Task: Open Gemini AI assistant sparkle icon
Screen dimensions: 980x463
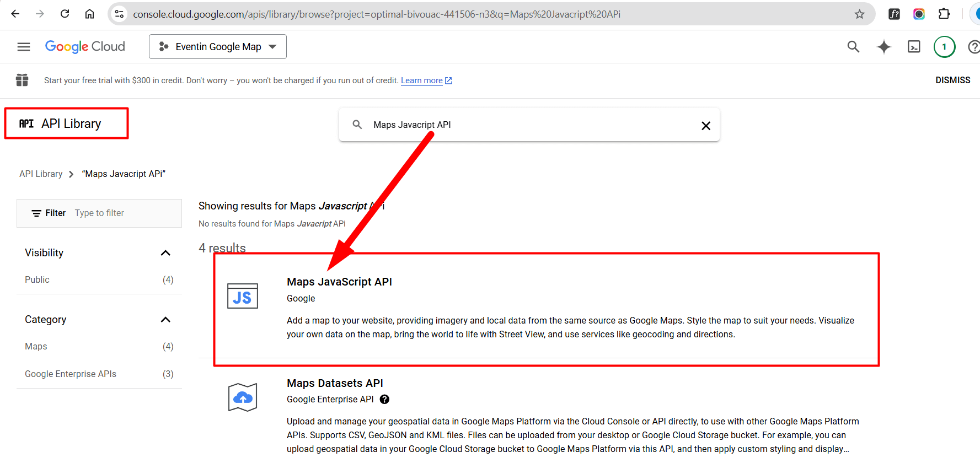Action: point(883,47)
